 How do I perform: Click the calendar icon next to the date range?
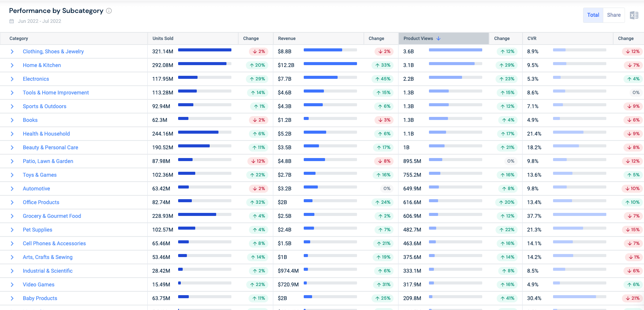(11, 21)
